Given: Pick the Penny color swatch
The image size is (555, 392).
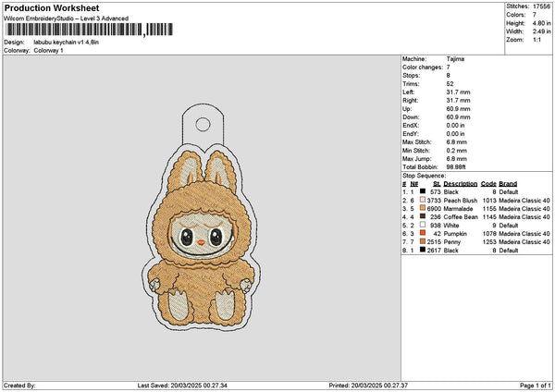Looking at the screenshot, I should click(x=423, y=241).
